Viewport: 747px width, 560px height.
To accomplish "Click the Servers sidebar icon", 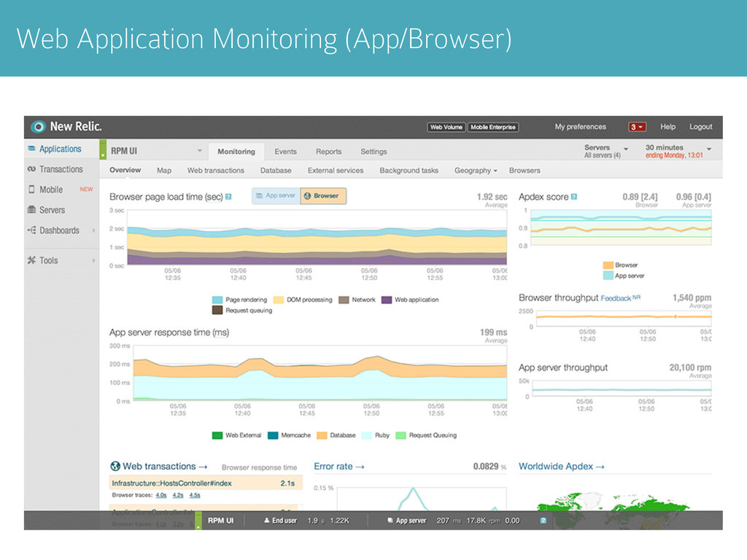I will [31, 210].
